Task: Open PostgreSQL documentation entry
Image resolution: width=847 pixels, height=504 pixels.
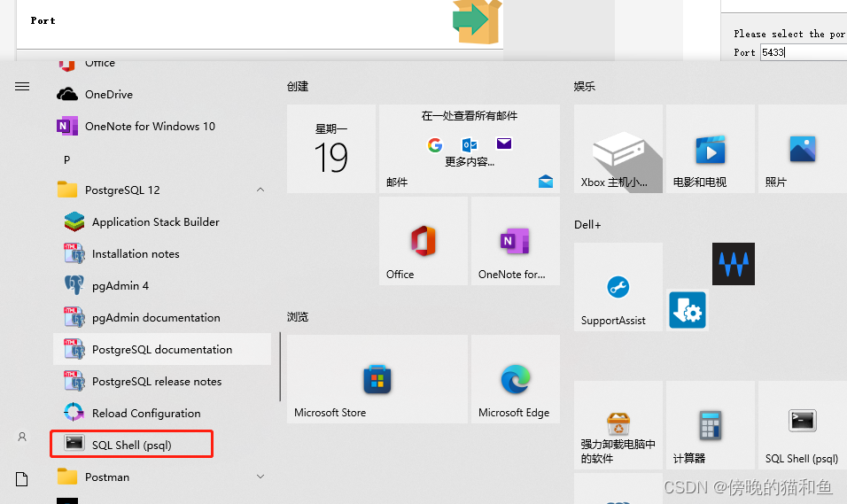Action: (x=162, y=350)
